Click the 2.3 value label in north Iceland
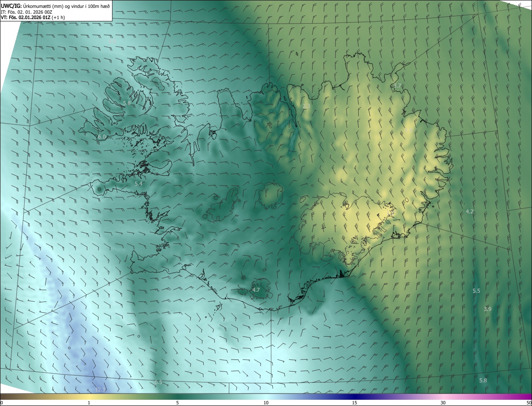 [x=306, y=106]
